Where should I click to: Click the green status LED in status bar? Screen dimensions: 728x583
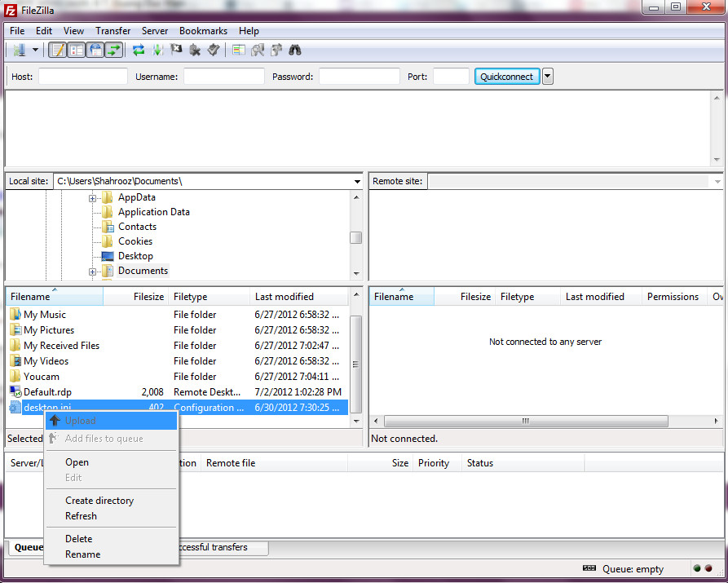[x=697, y=568]
